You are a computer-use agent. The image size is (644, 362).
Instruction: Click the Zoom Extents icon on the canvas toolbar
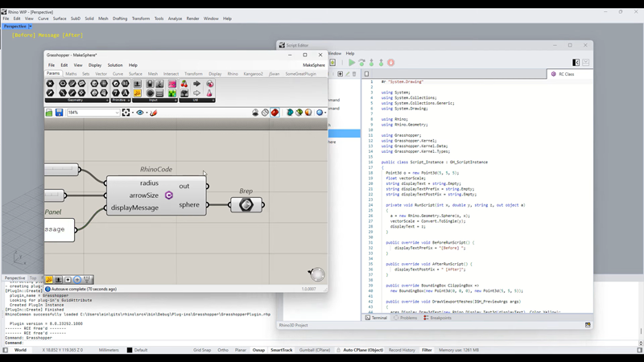click(126, 113)
